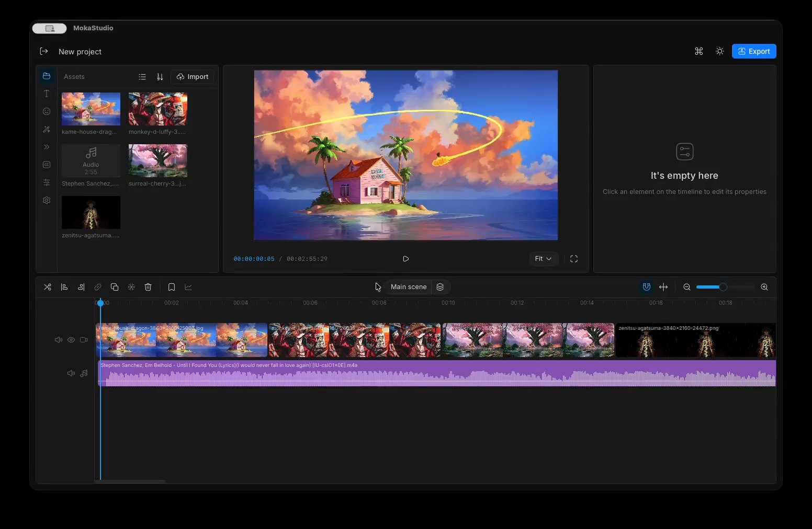This screenshot has width=812, height=529.
Task: Click the freeze frame snowflake icon
Action: pyautogui.click(x=131, y=287)
